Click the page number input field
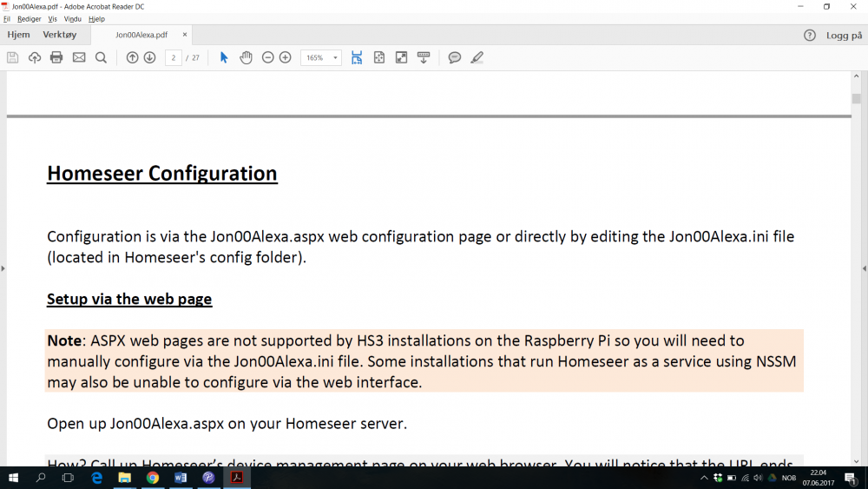This screenshot has width=868, height=489. click(174, 57)
